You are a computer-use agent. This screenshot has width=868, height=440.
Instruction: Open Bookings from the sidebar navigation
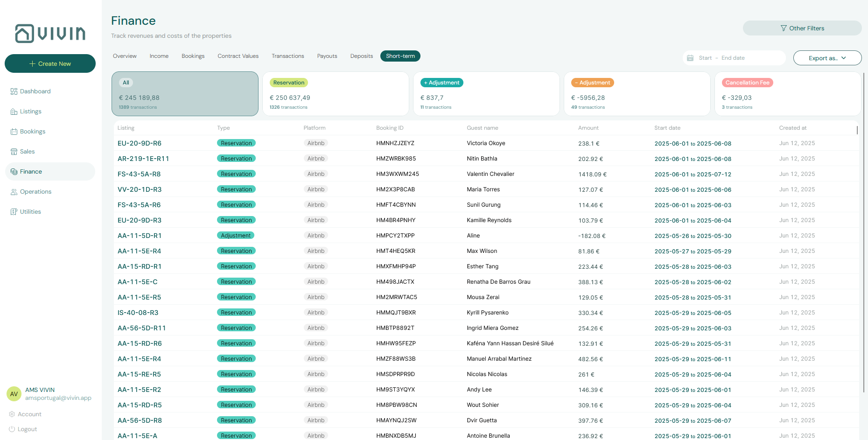(x=14, y=131)
